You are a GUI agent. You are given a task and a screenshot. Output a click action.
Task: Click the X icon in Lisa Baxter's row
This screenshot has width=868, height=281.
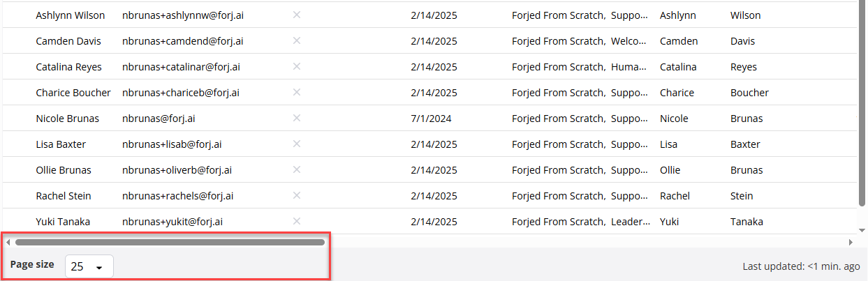click(297, 144)
